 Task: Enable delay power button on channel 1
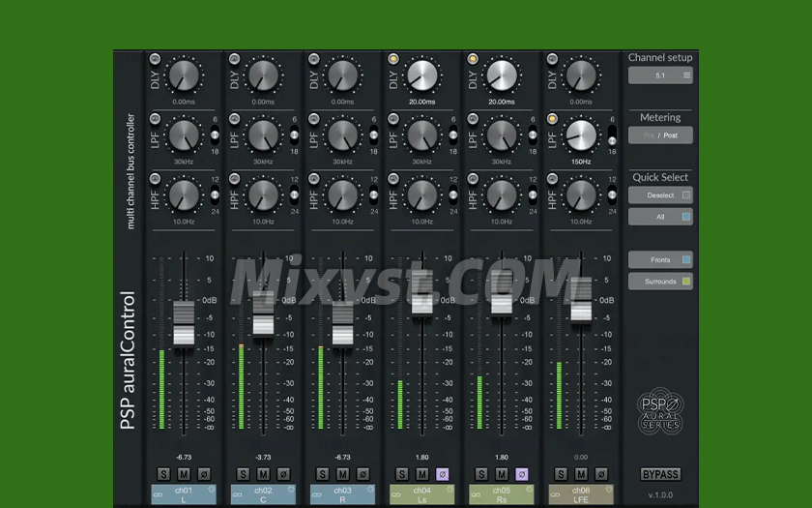156,59
